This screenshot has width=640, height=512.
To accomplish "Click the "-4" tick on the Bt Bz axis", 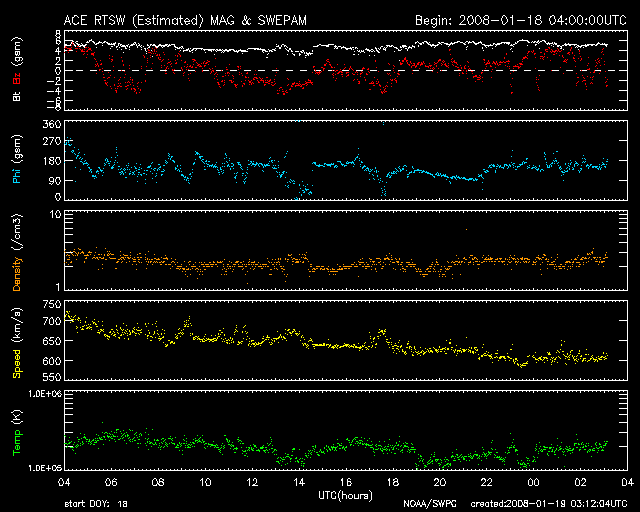I will [54, 91].
